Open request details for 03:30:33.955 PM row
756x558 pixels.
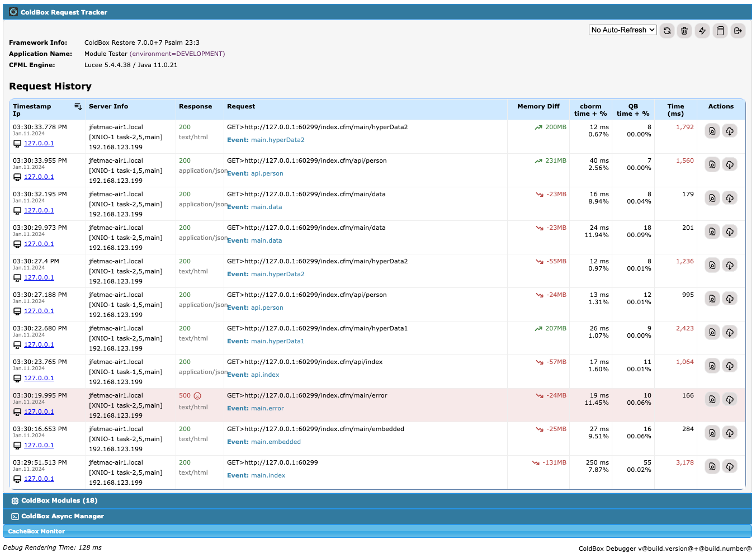point(712,165)
